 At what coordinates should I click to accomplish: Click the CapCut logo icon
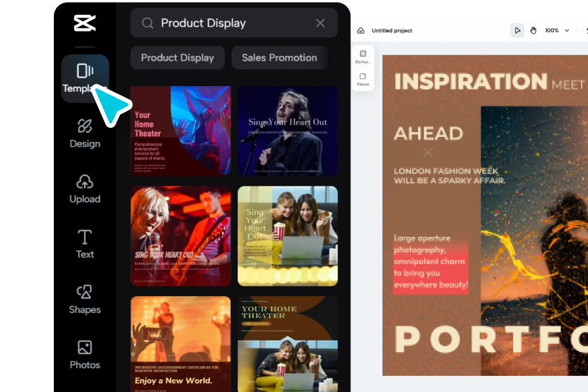pyautogui.click(x=85, y=23)
